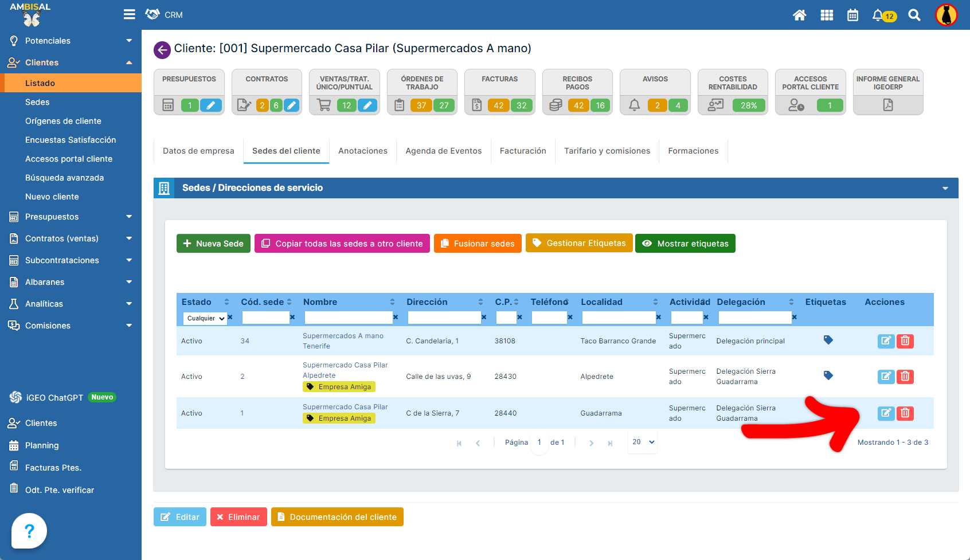This screenshot has width=970, height=560.
Task: Collapse the Sedes / Direcciones de servicio panel
Action: click(x=945, y=188)
